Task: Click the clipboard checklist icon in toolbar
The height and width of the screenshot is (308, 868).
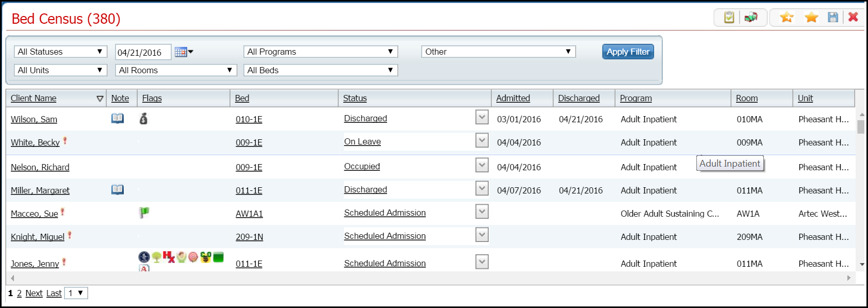Action: (x=729, y=18)
